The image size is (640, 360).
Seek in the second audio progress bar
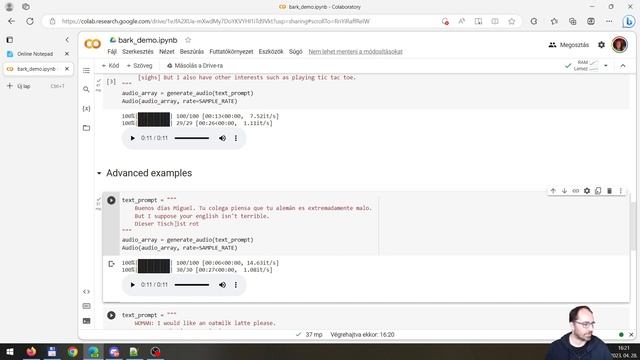[192, 285]
